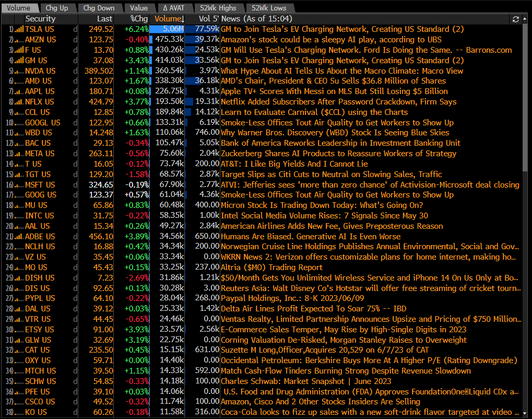
Task: Open Intel Social Media Volume Rises headline
Action: coord(324,216)
